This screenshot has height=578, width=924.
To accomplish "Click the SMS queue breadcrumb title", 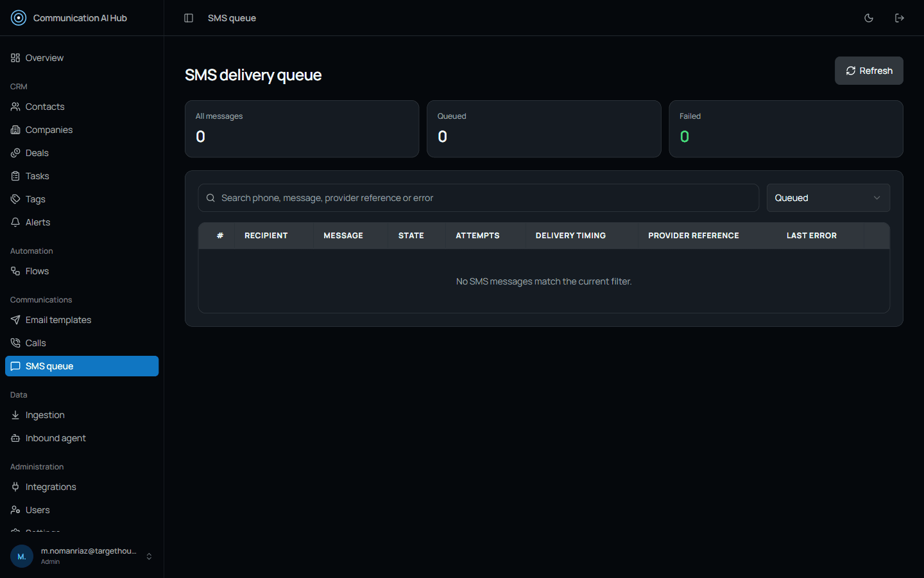I will 232,18.
